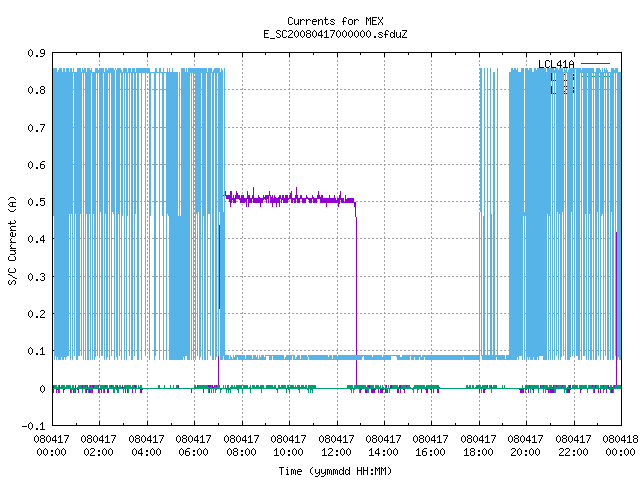Click the y-axis tick value '0.9'
640x480 pixels.
tap(37, 53)
